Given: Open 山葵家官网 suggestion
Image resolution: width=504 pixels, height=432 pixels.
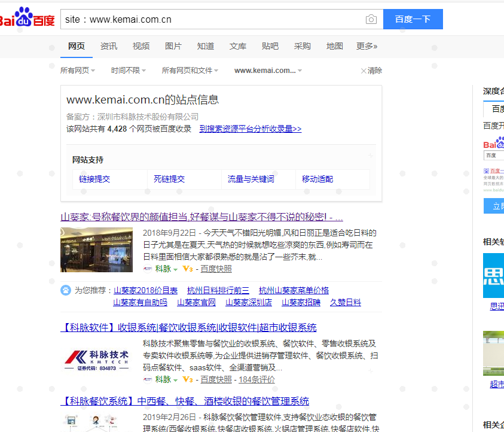Looking at the screenshot, I should (x=196, y=302).
